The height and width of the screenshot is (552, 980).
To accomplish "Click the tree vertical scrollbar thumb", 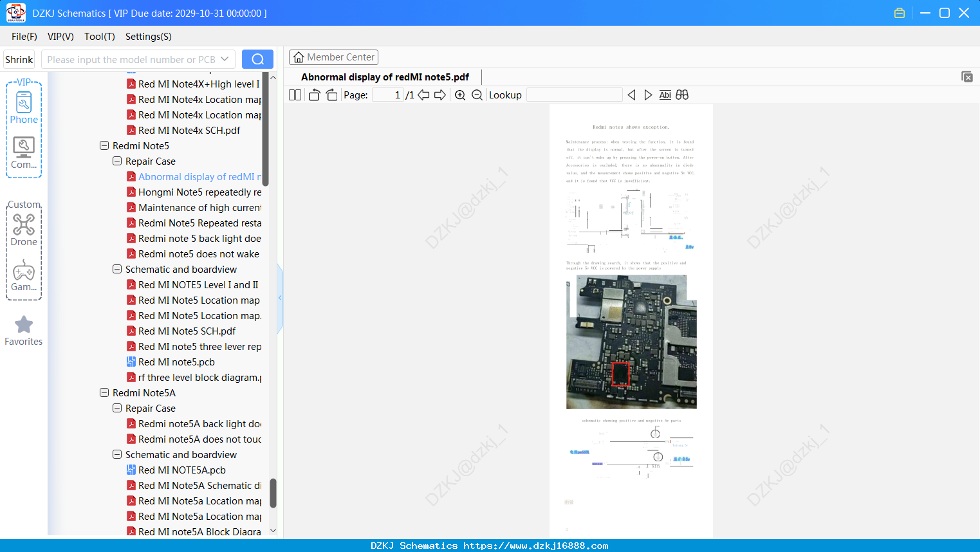I will point(273,493).
